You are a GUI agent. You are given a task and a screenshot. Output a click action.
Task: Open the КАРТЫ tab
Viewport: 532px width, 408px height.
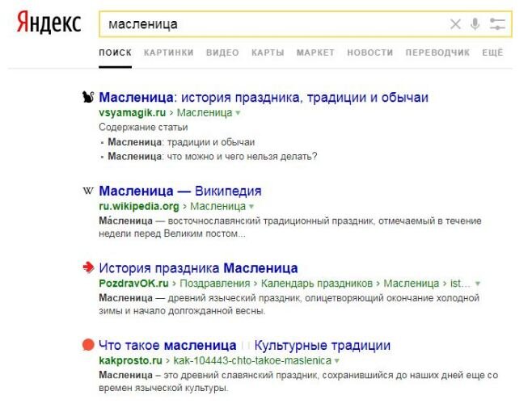[x=268, y=53]
